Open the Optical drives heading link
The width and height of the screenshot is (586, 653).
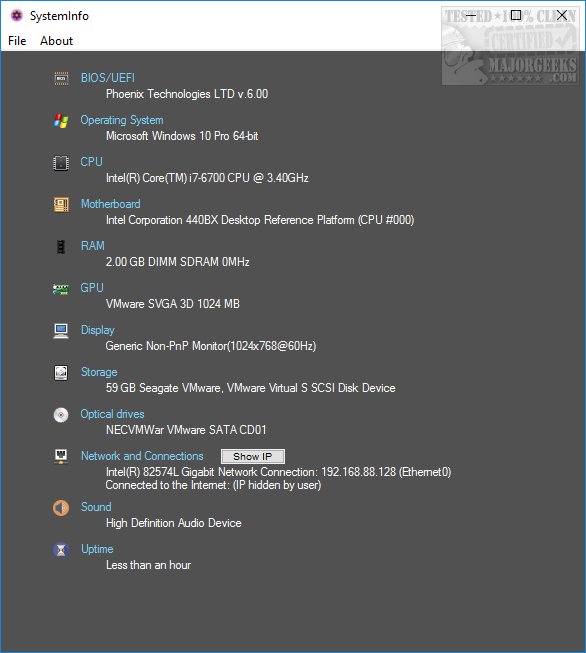(112, 414)
